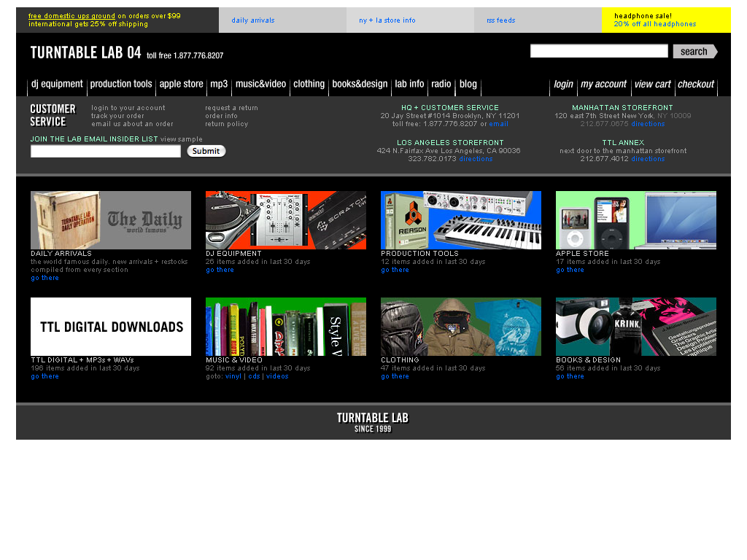Click the HQ customer service email link

pyautogui.click(x=498, y=124)
